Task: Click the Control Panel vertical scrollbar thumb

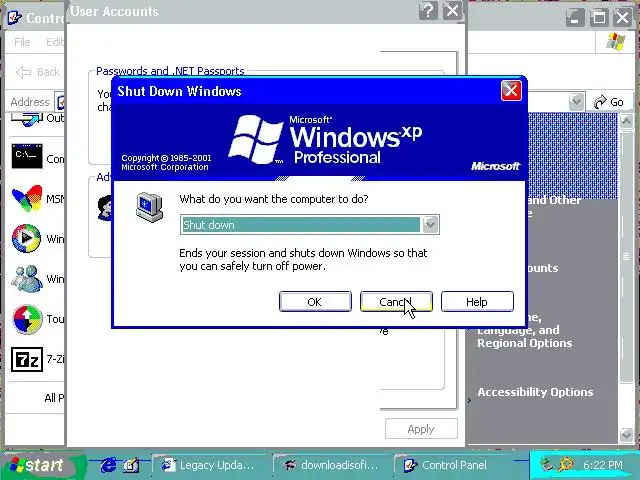Action: click(626, 256)
